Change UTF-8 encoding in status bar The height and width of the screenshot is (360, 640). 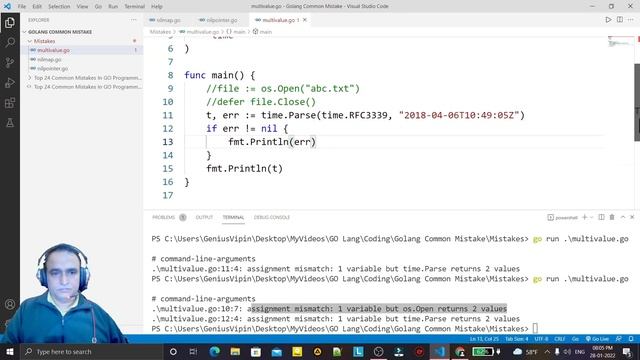click(541, 339)
